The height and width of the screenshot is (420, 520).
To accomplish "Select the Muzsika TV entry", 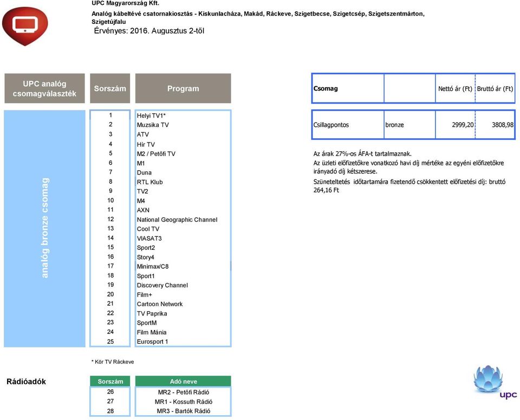I will point(153,125).
